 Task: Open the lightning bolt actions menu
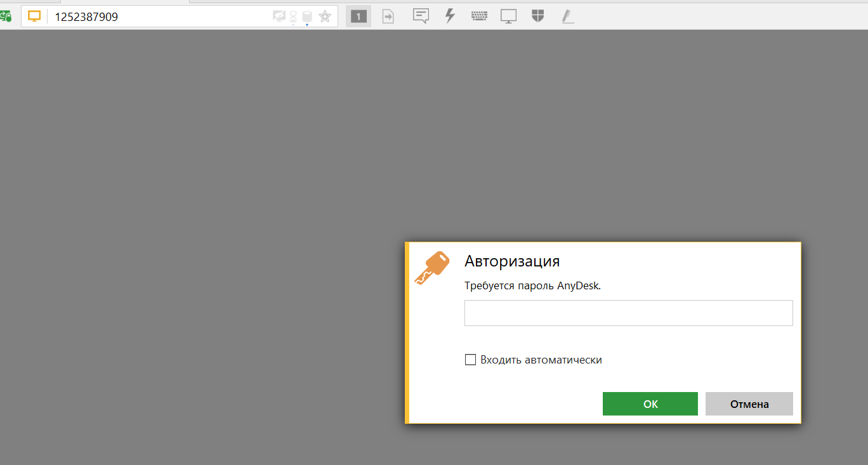point(450,16)
